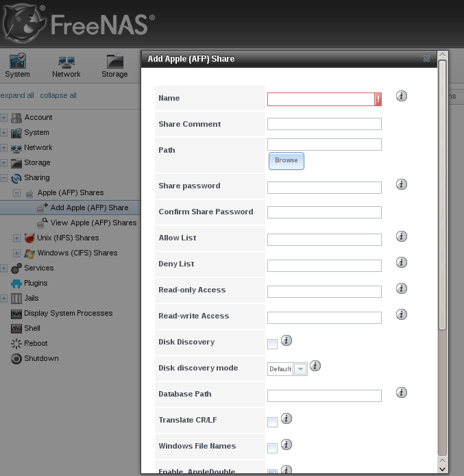The width and height of the screenshot is (464, 476).
Task: Open info icon for Database Path
Action: (402, 392)
